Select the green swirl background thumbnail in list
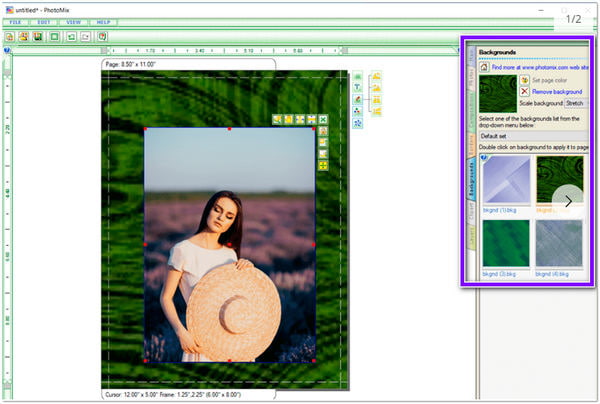This screenshot has height=404, width=600. click(x=559, y=180)
